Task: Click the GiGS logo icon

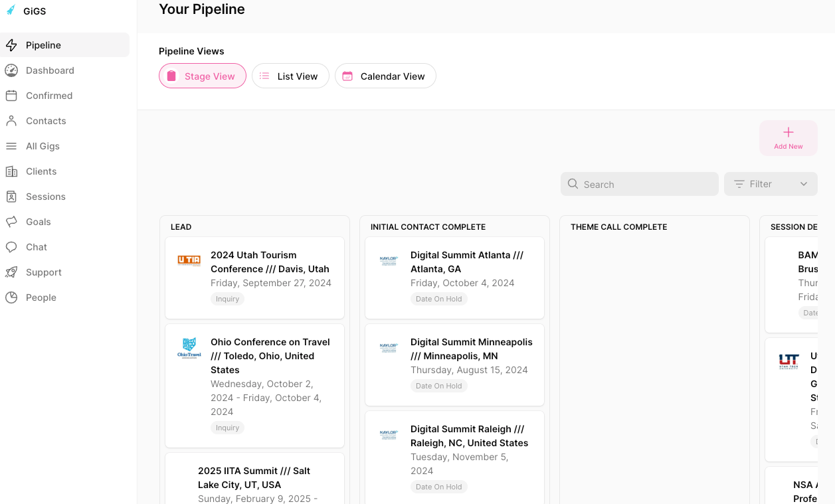Action: [x=11, y=11]
